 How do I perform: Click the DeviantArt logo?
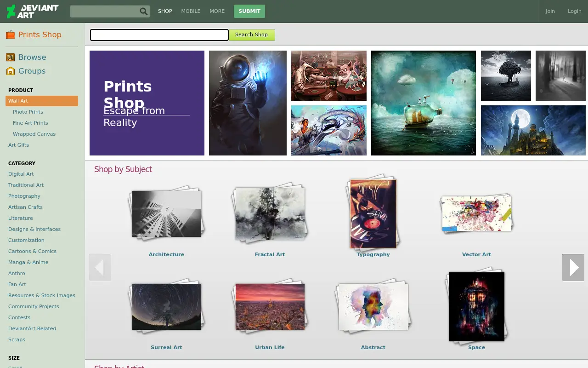[x=33, y=11]
